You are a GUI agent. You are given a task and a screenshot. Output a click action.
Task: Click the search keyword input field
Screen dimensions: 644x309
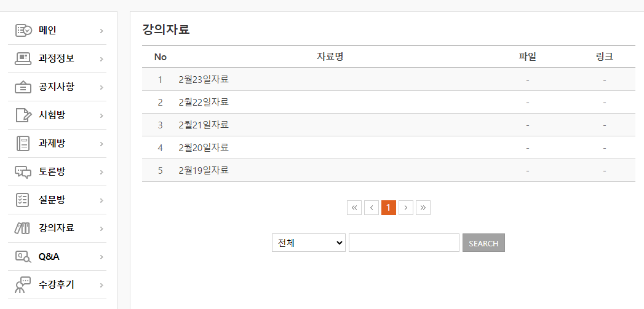click(403, 243)
